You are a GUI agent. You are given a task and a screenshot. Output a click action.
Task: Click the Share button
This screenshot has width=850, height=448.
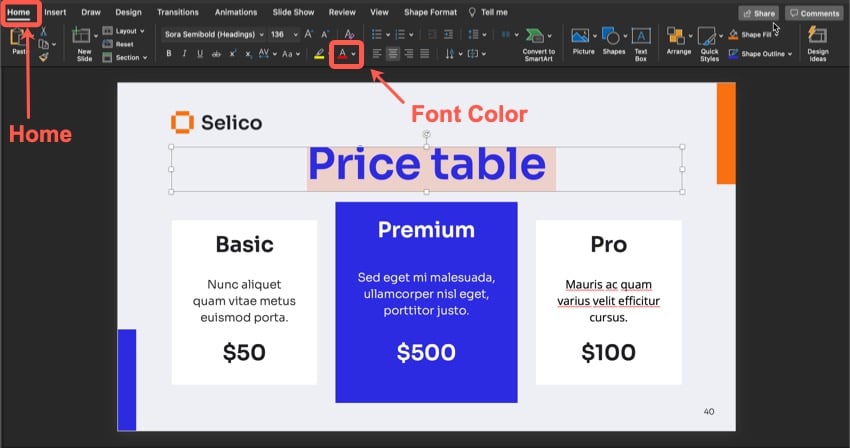(x=758, y=13)
